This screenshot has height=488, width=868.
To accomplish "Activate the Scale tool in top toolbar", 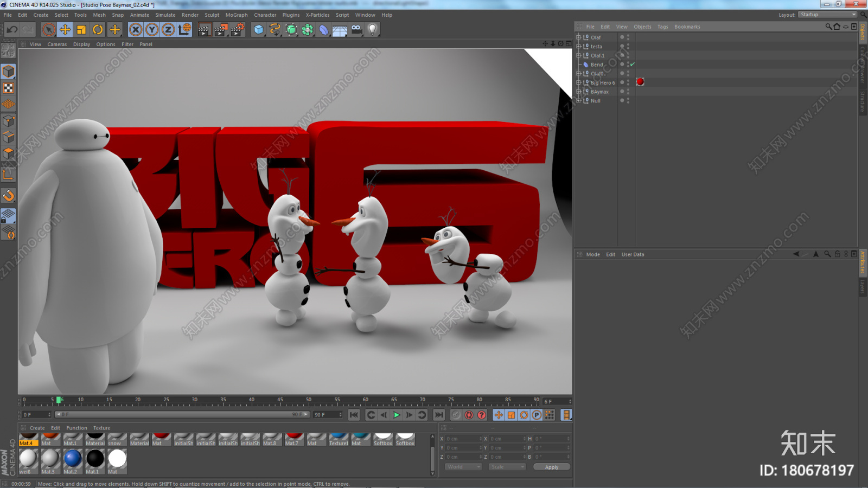I will coord(81,29).
